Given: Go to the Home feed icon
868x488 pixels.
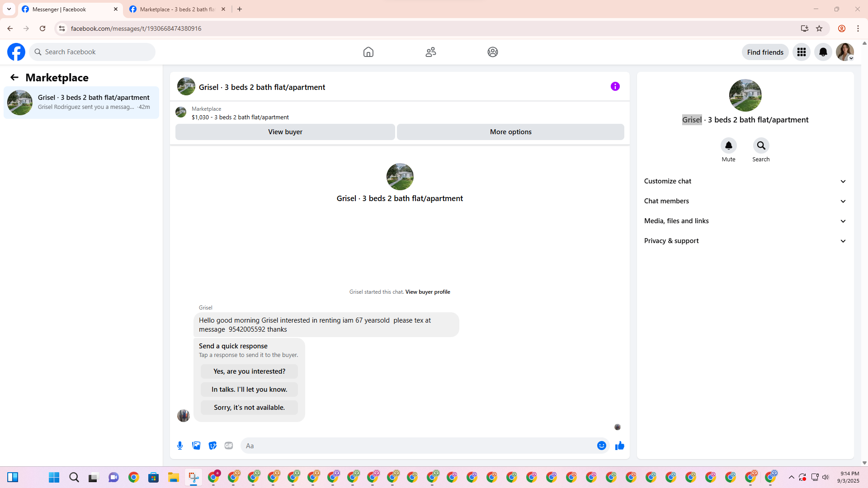Looking at the screenshot, I should [368, 52].
